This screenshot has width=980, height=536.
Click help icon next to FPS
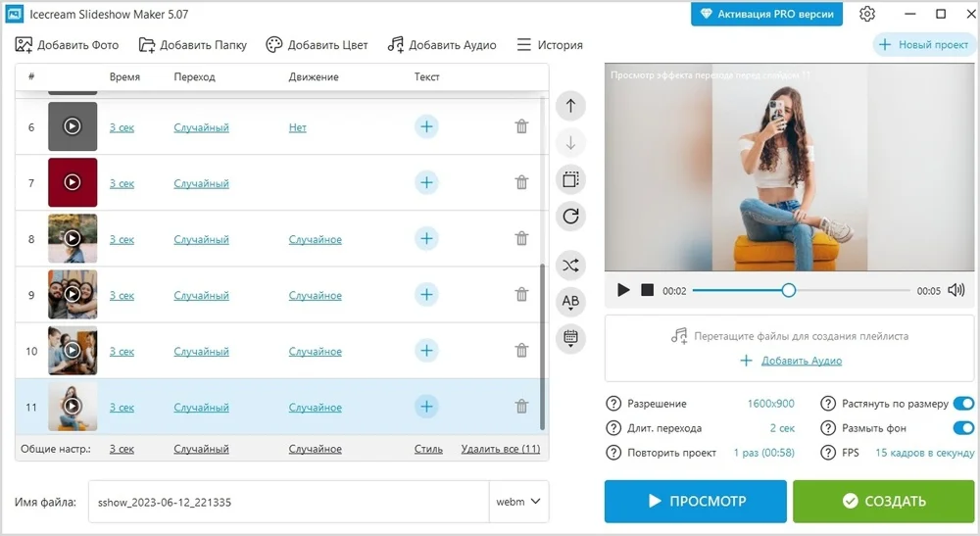(x=828, y=453)
